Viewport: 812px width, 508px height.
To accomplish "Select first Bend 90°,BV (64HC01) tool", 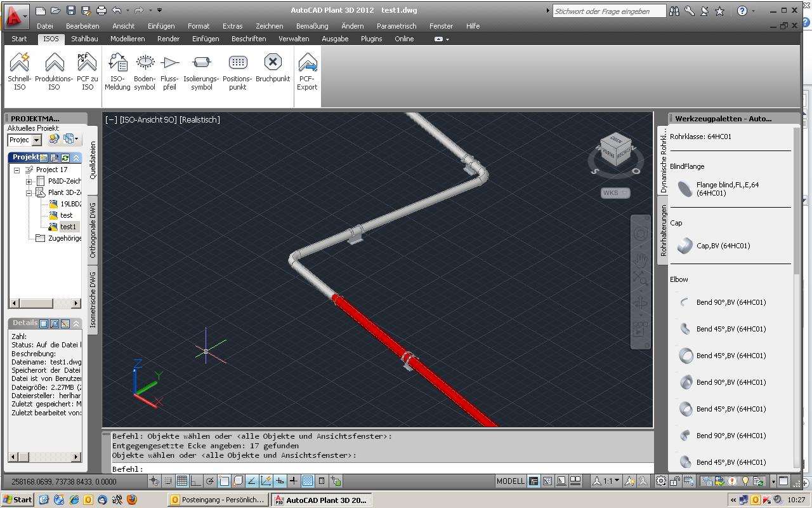I will [684, 302].
